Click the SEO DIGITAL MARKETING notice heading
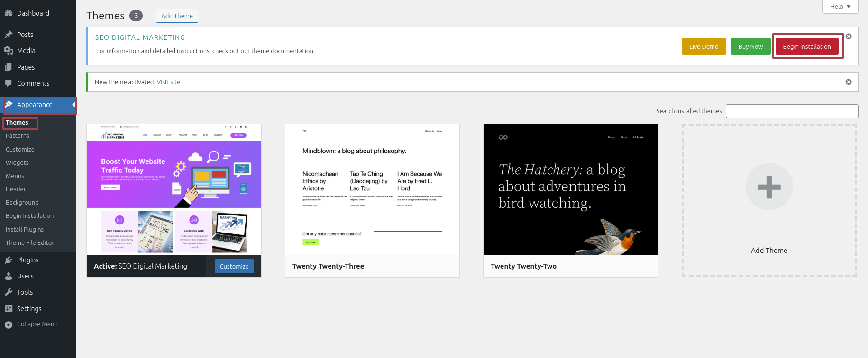 click(x=140, y=37)
